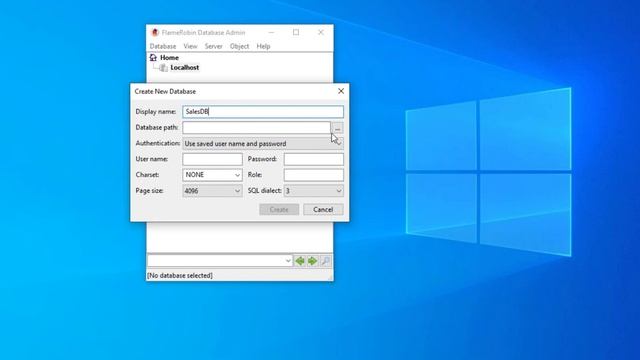Click the green back arrow search button

tap(300, 261)
